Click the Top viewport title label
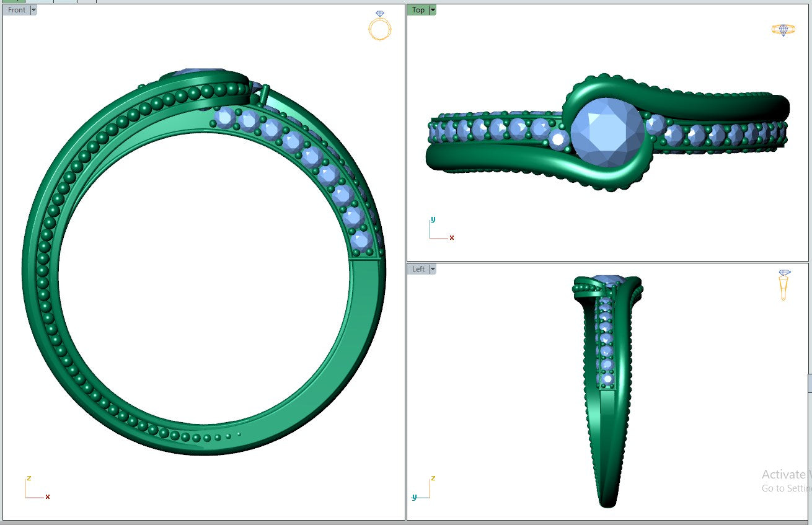The image size is (812, 525). (418, 10)
